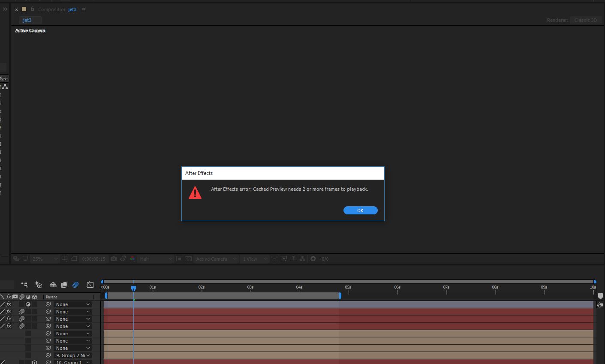This screenshot has width=605, height=364.
Task: Click the blue current-time indicator playhead
Action: (x=133, y=289)
